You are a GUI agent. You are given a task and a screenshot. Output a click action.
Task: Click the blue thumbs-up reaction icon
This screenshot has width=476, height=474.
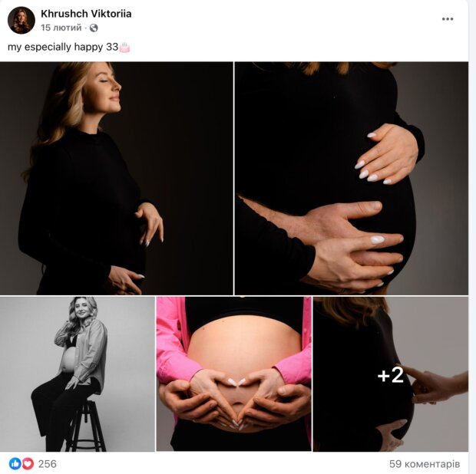point(15,464)
